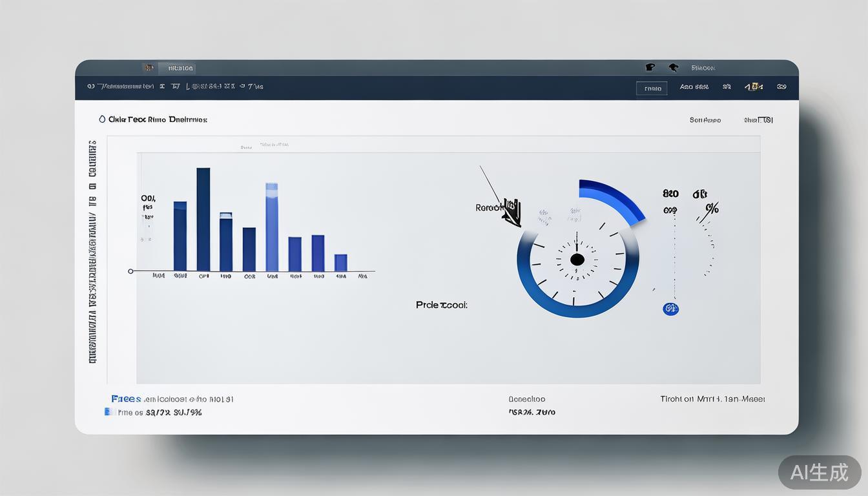Click the second black icon in top-right title bar
Screen dimensions: 868x496
[x=673, y=67]
